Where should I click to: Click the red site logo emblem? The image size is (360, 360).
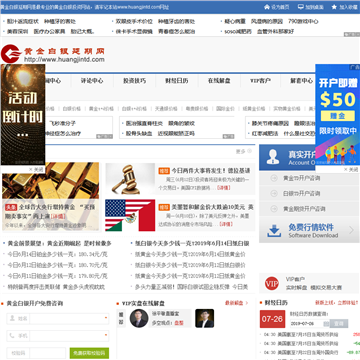pyautogui.click(x=11, y=54)
